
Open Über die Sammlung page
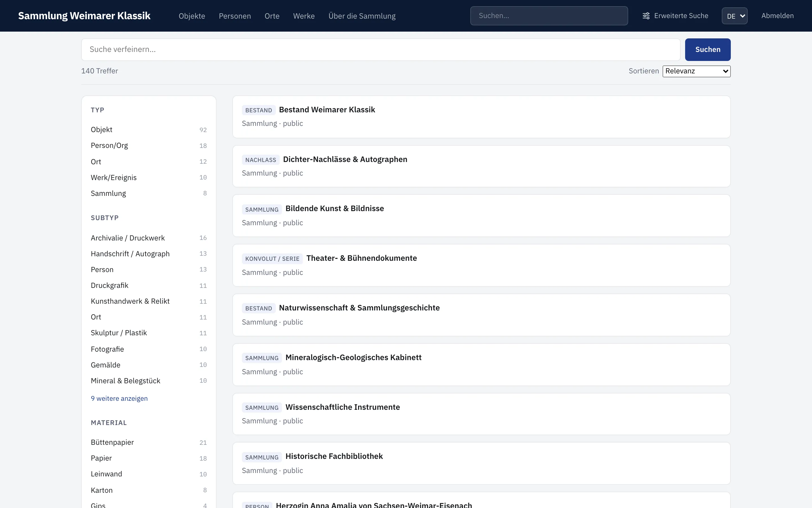pos(362,16)
